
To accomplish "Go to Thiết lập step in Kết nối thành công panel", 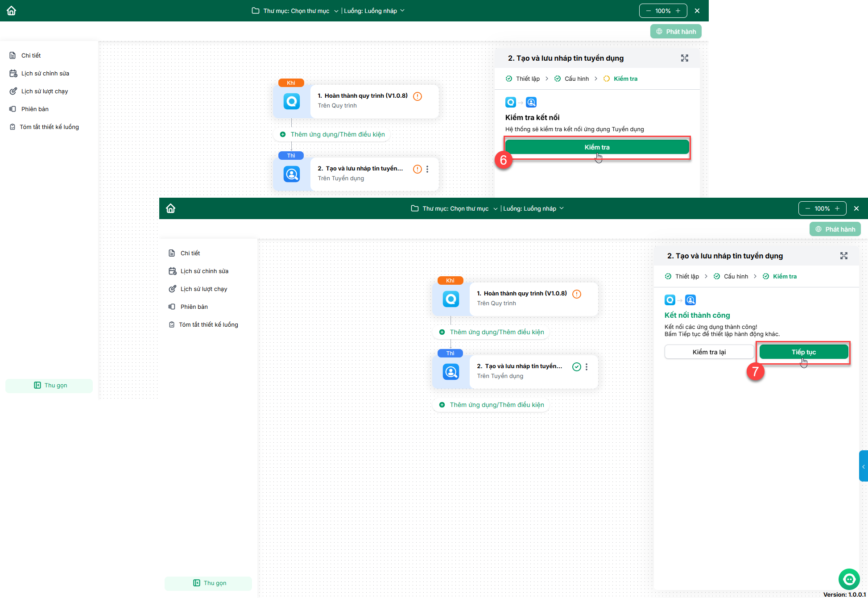I will click(686, 276).
